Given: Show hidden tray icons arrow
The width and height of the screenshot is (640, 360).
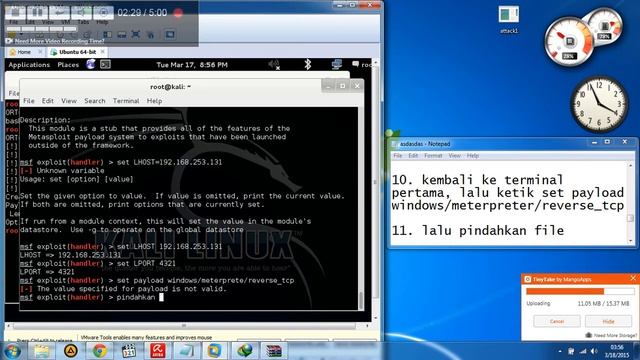Looking at the screenshot, I should coord(560,351).
